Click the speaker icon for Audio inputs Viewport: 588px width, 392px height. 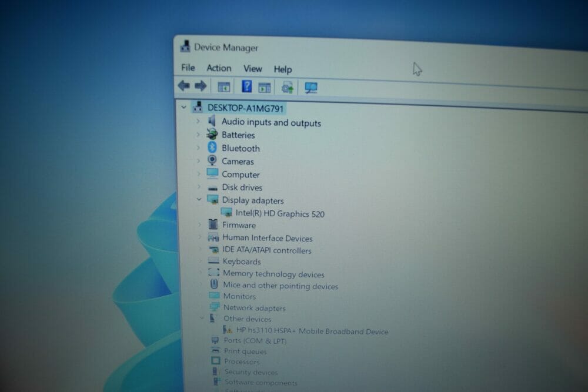(x=212, y=120)
